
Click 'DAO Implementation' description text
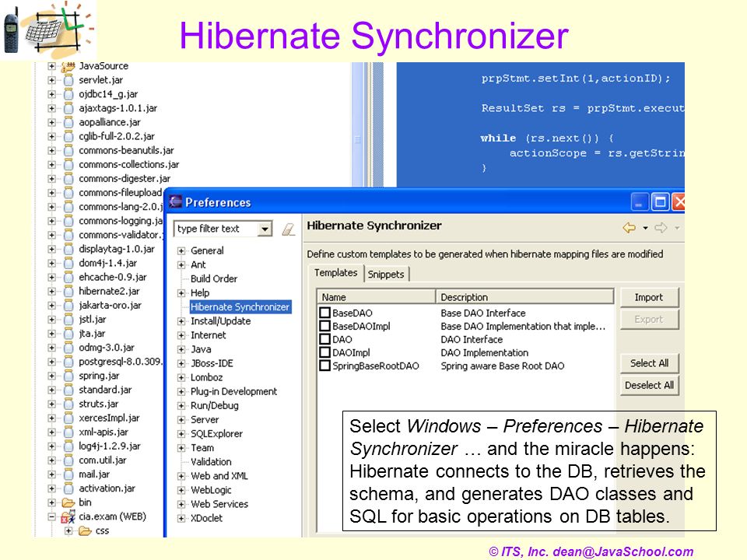[485, 353]
